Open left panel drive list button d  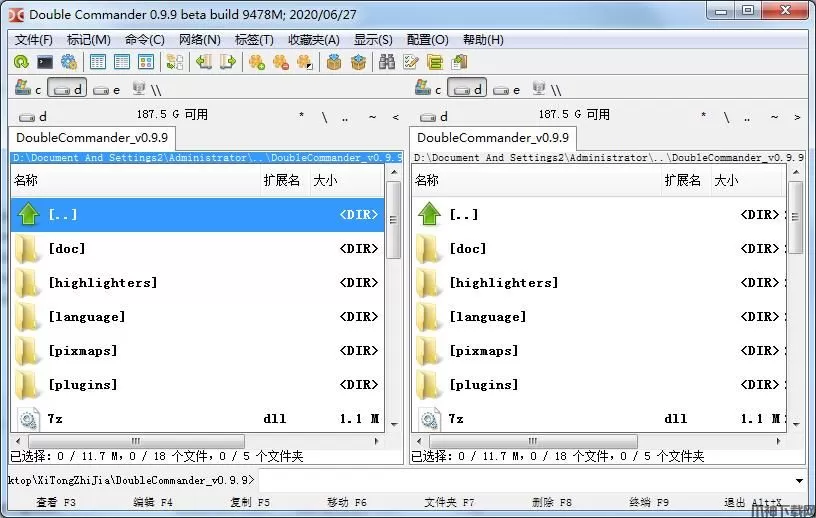coord(33,117)
